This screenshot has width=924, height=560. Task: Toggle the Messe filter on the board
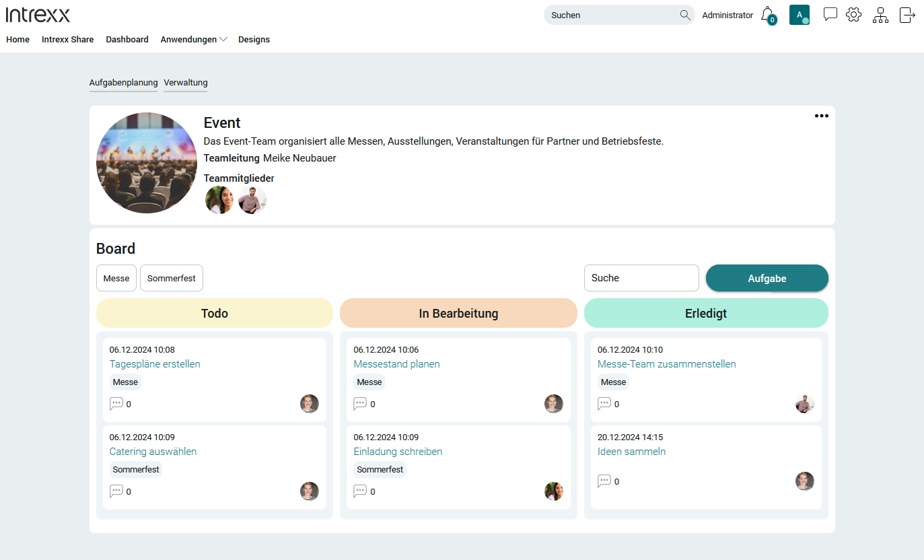pyautogui.click(x=116, y=278)
